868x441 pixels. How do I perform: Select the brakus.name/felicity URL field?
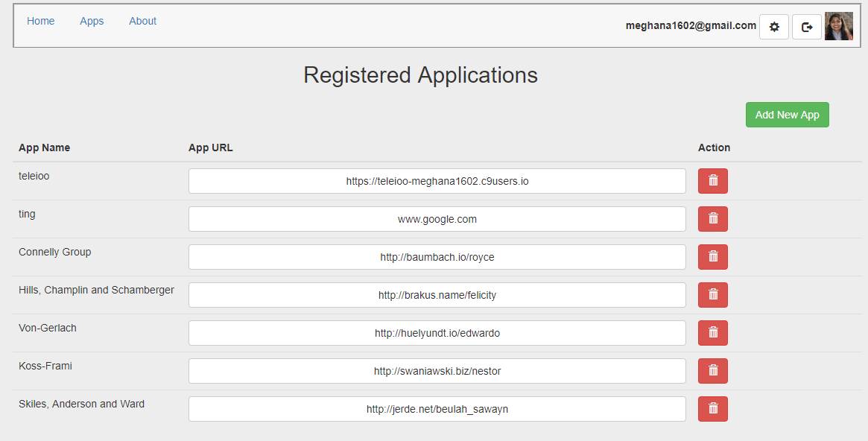tap(437, 295)
